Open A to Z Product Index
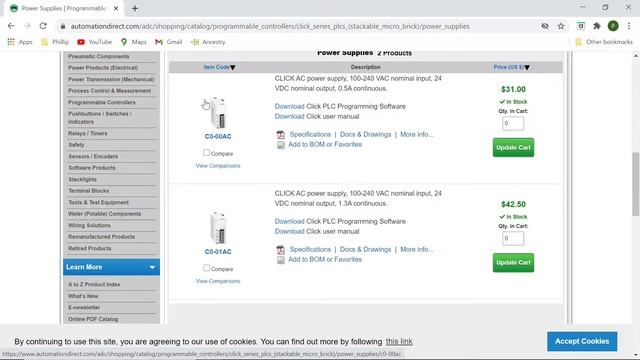The image size is (640, 360). pos(94,284)
